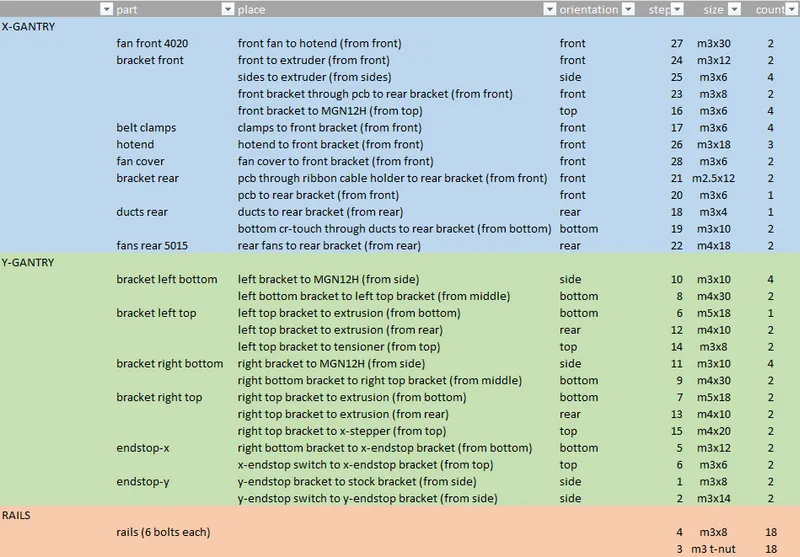Click the 'bracket rear' part cell

(x=147, y=178)
